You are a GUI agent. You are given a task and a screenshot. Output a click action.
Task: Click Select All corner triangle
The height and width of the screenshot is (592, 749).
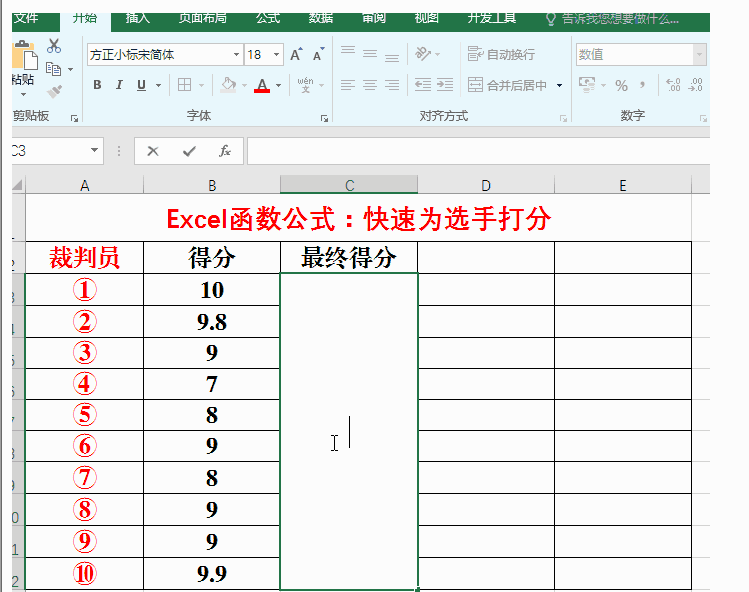(x=18, y=185)
